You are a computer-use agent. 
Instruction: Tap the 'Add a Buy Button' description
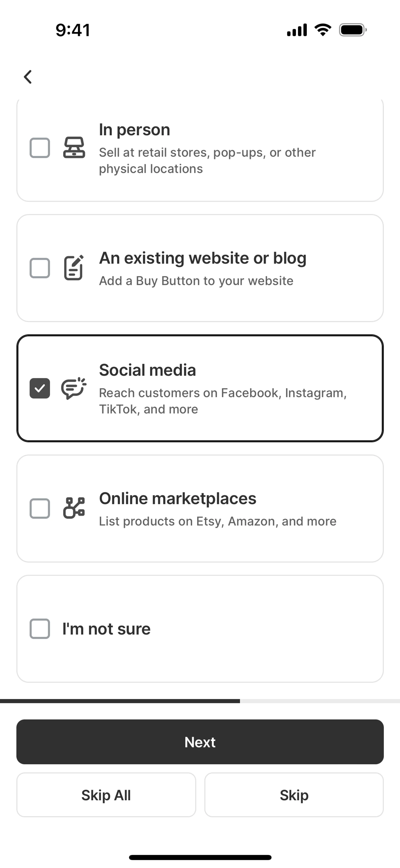click(196, 281)
